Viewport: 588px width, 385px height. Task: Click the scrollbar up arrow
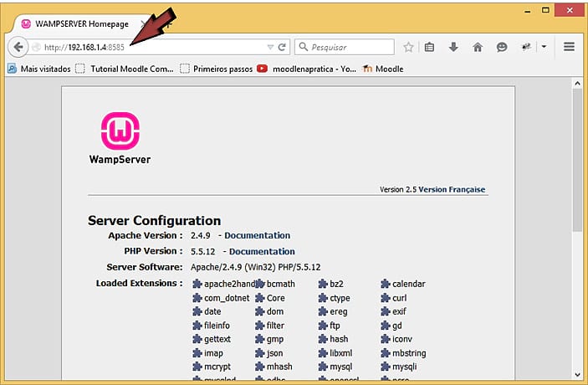577,84
